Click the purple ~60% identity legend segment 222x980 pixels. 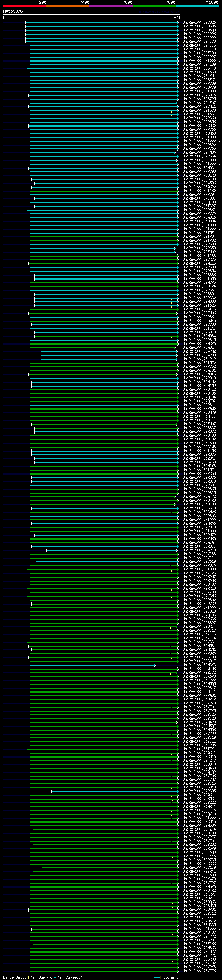pyautogui.click(x=111, y=6)
